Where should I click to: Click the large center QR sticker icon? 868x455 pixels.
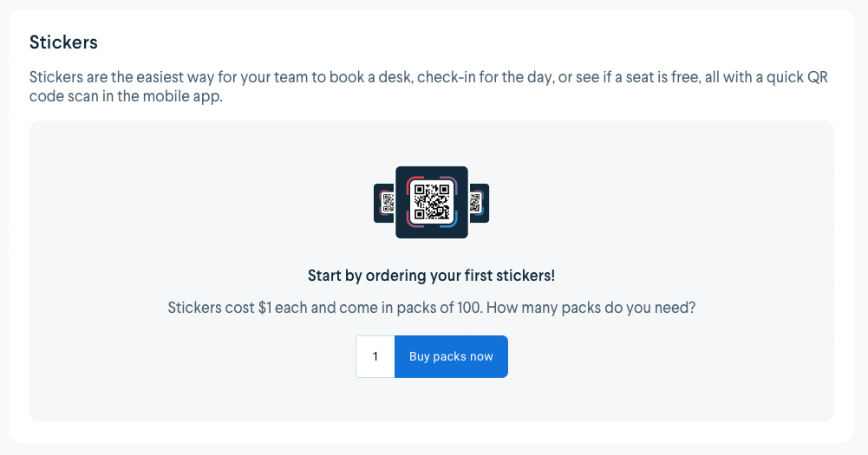coord(432,202)
